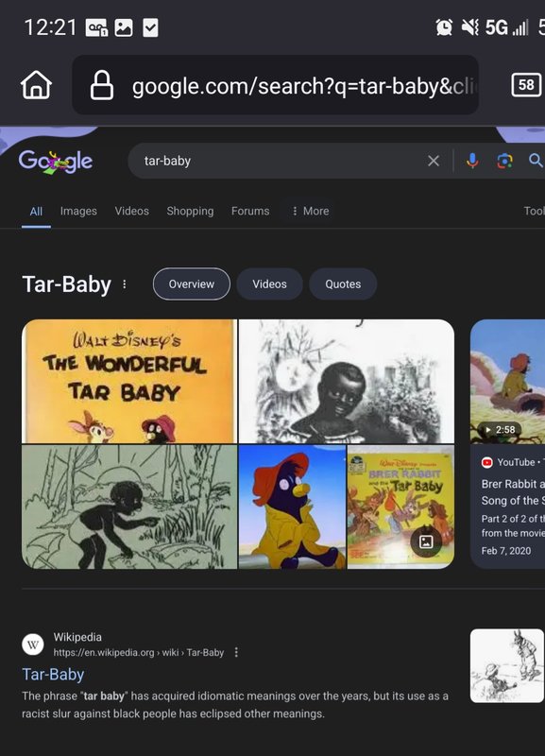Screen dimensions: 545x756
Task: Tap the 12:21 clock
Action: (50, 27)
